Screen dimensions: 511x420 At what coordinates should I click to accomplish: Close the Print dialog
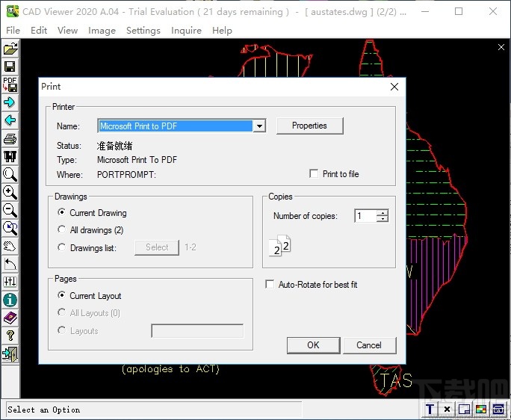point(394,87)
